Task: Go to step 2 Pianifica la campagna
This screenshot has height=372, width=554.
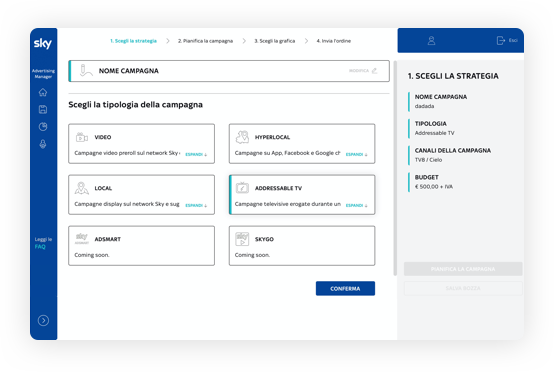Action: pos(205,41)
